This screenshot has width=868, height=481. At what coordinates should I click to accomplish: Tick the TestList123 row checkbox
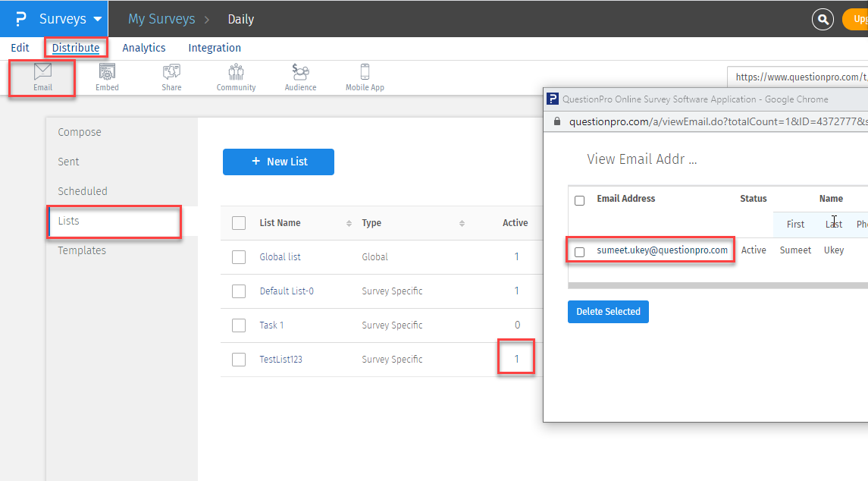click(239, 360)
